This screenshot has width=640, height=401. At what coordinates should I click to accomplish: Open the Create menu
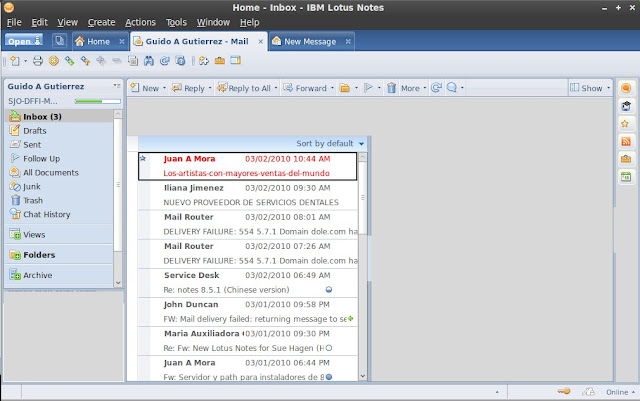(x=101, y=22)
